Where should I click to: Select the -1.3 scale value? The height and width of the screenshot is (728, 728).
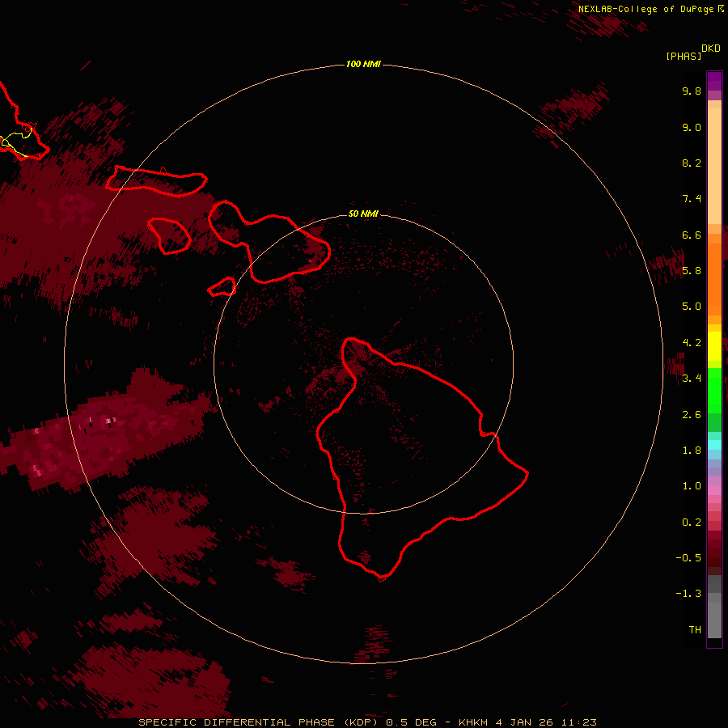tap(688, 594)
